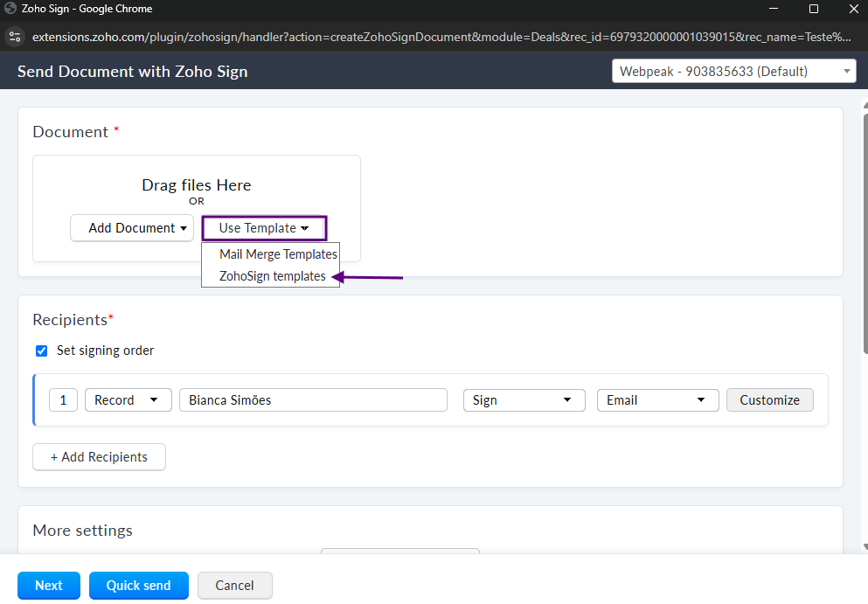
Task: Open the Record recipient type dropdown
Action: tap(128, 400)
